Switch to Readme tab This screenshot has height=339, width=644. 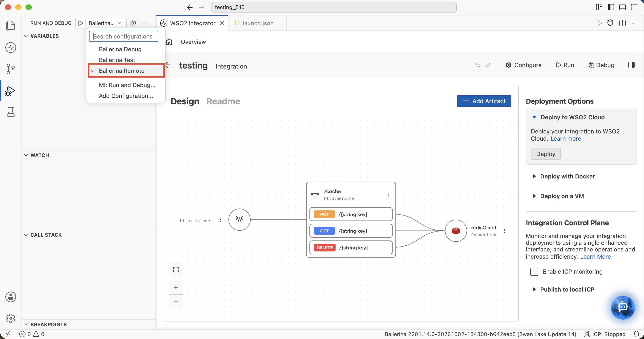[223, 101]
